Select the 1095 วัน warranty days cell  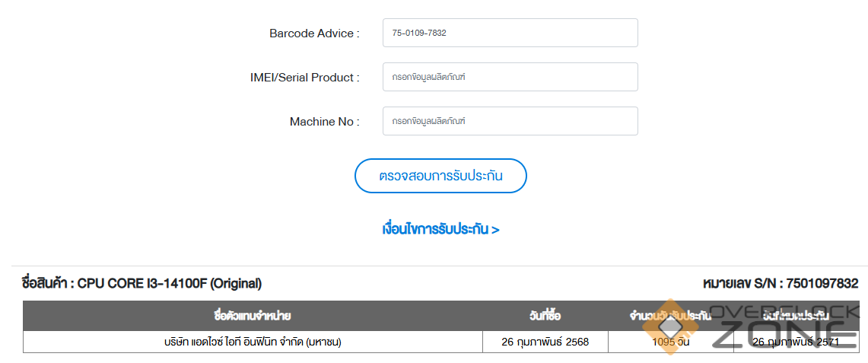coord(671,342)
